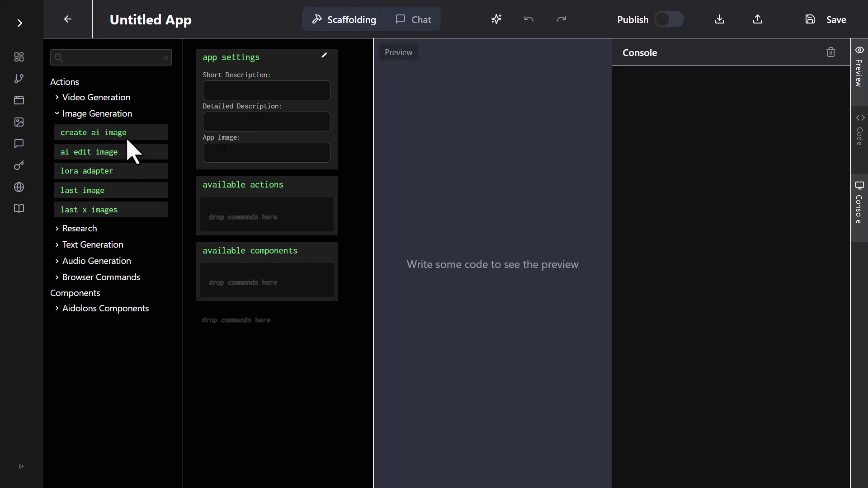Screen dimensions: 868x488
Task: Select the image icon in left sidebar
Action: 19,122
